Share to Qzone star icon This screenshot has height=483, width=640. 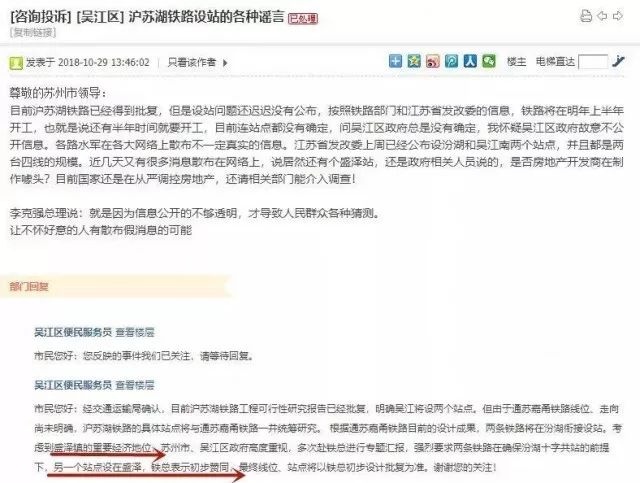(x=414, y=61)
